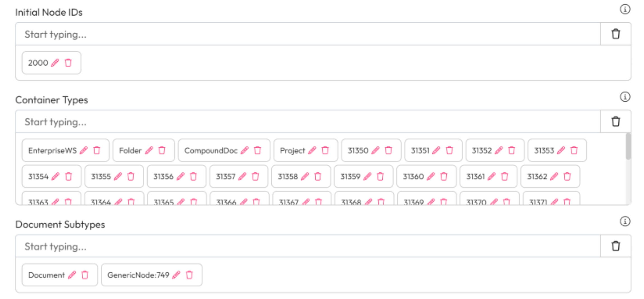Image resolution: width=644 pixels, height=299 pixels.
Task: Delete the 2000 node ID tag
Action: pos(68,63)
